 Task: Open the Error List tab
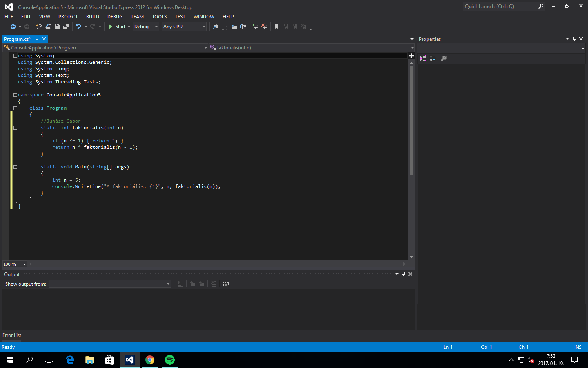[12, 335]
